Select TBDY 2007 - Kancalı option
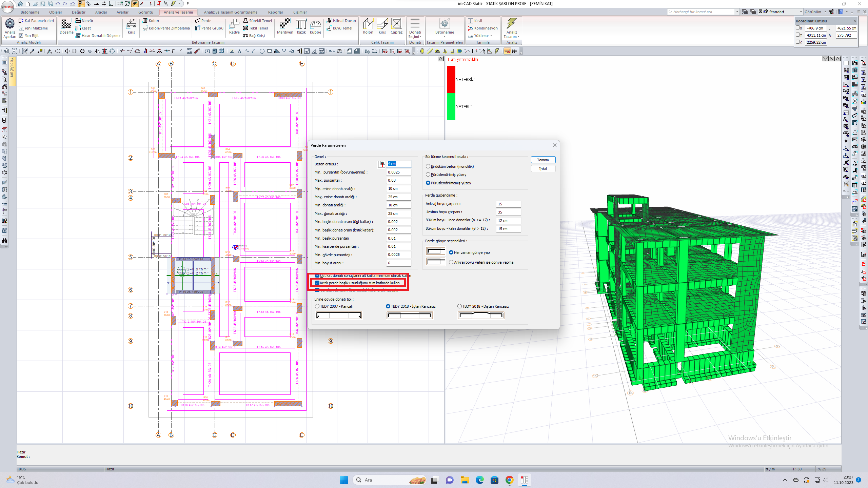Image resolution: width=868 pixels, height=488 pixels. pyautogui.click(x=317, y=306)
